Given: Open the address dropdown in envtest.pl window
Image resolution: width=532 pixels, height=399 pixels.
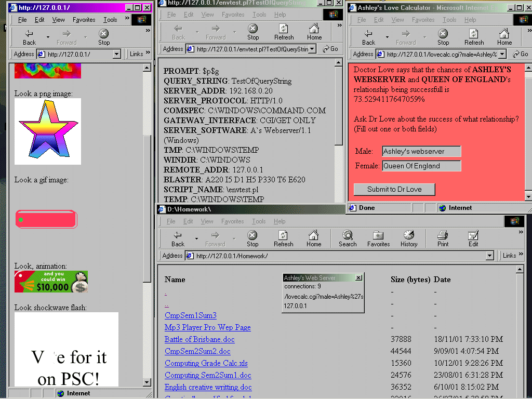Looking at the screenshot, I should (312, 49).
